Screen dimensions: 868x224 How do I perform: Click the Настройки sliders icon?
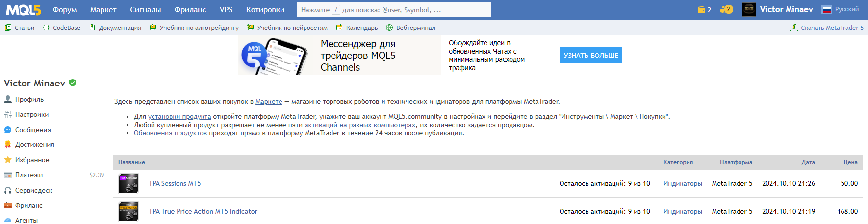[x=8, y=114]
